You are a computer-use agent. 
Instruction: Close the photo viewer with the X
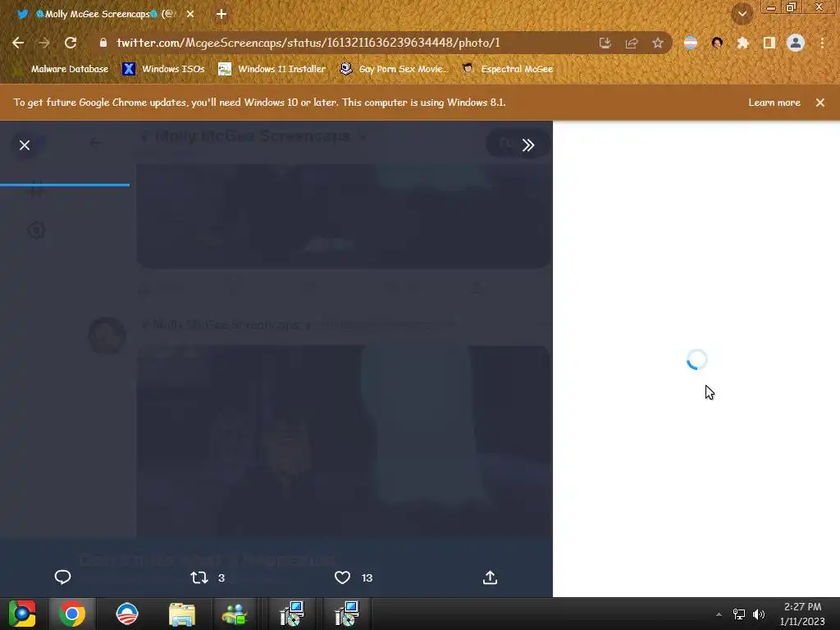[25, 145]
